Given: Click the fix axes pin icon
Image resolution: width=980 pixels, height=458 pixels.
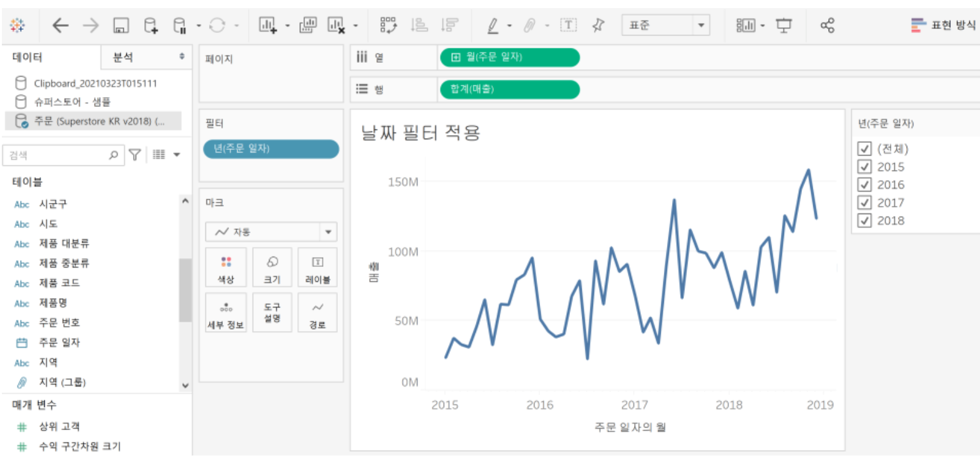Looking at the screenshot, I should pos(599,26).
